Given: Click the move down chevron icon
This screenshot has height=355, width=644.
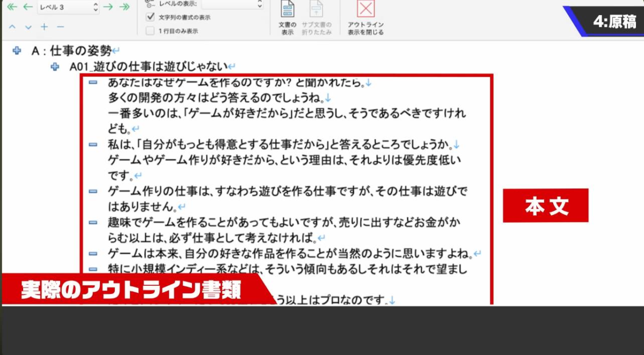Looking at the screenshot, I should [x=28, y=27].
